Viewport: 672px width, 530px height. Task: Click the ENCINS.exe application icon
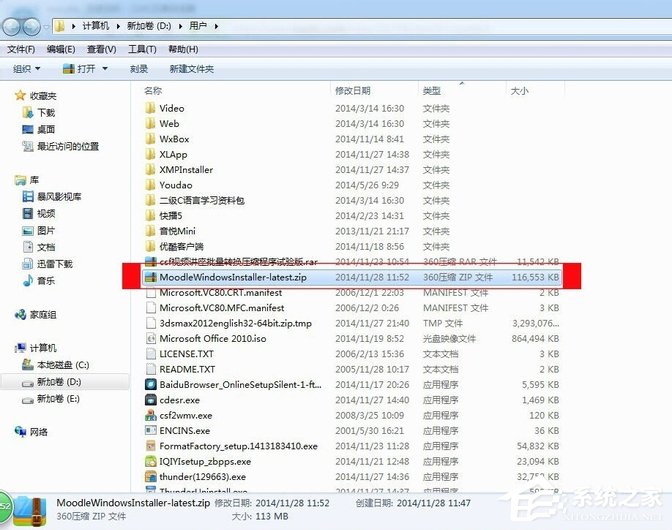tap(150, 430)
